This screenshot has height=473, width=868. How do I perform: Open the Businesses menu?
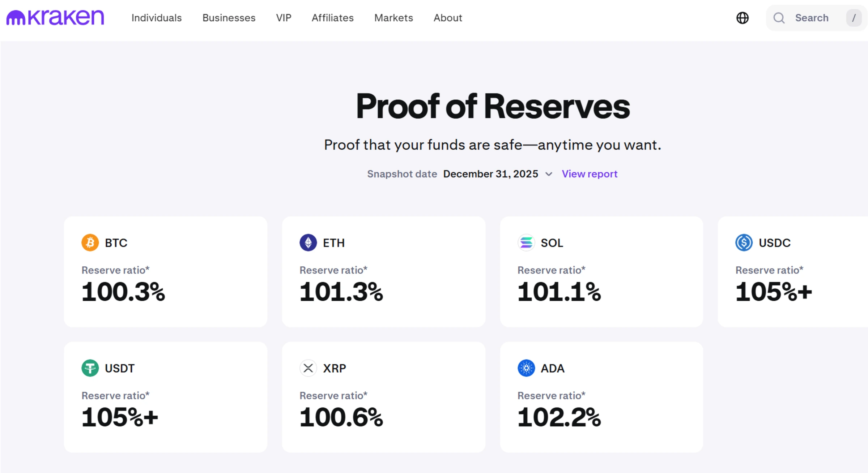point(229,18)
